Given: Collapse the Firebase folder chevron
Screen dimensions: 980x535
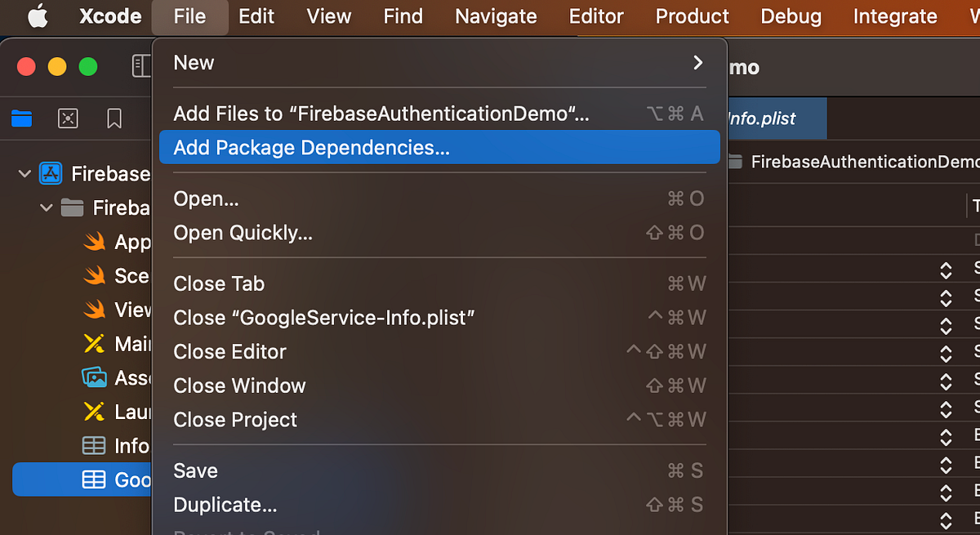Looking at the screenshot, I should point(46,207).
